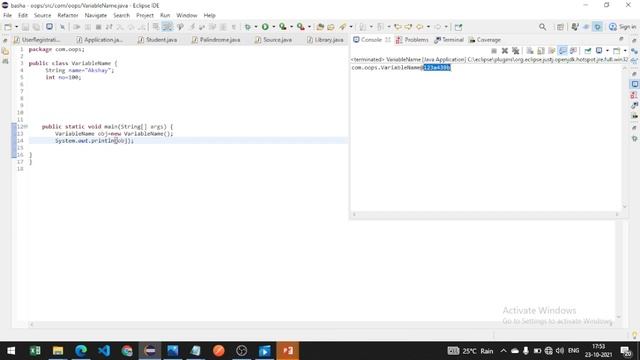Click the Open Perspective icon
The height and width of the screenshot is (360, 640).
[560, 27]
